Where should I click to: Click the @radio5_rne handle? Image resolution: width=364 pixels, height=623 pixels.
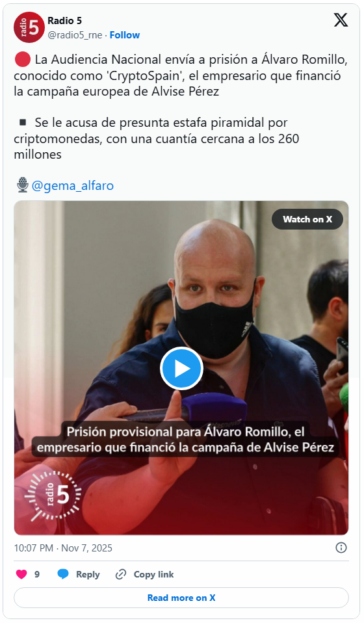(x=75, y=35)
